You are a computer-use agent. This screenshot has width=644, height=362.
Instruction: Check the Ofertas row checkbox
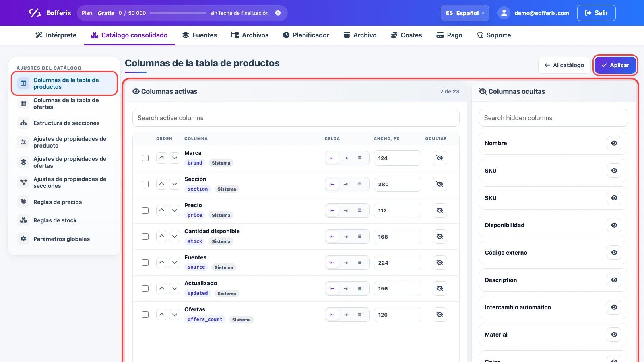[x=145, y=315]
